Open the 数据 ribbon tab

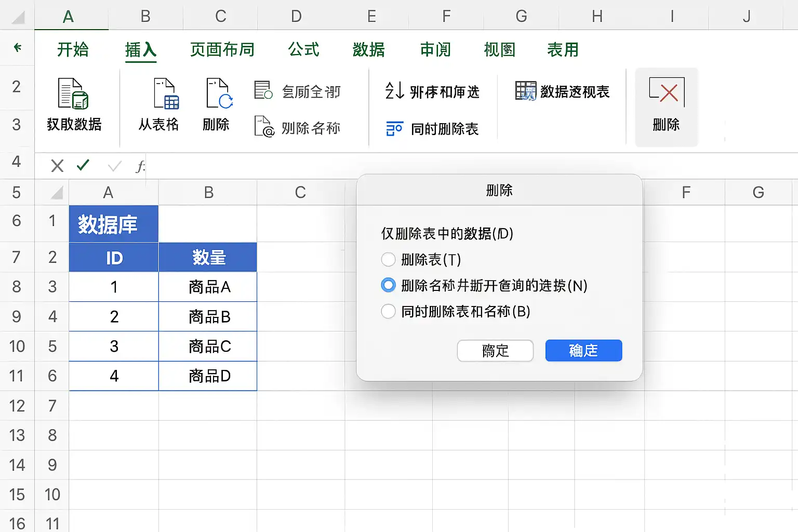pos(368,49)
